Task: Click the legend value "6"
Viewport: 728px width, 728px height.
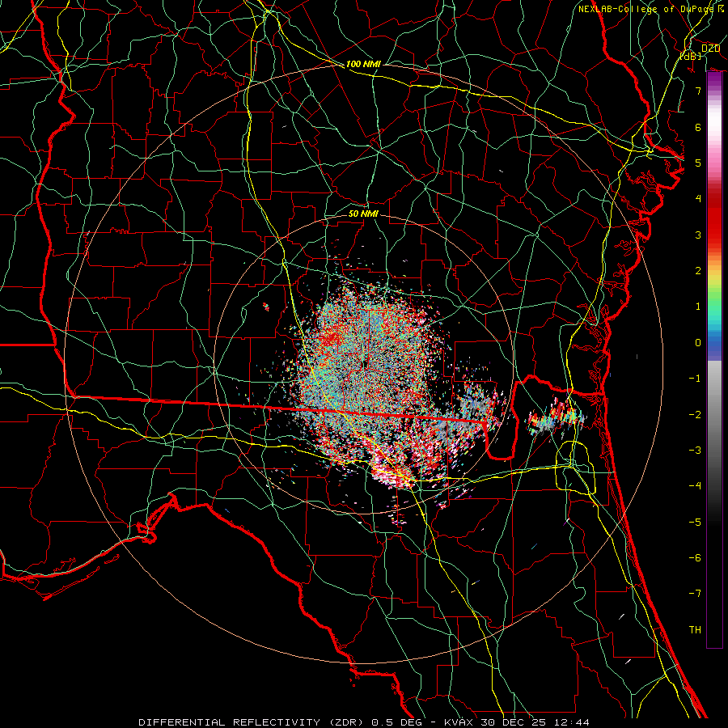Action: (x=698, y=127)
